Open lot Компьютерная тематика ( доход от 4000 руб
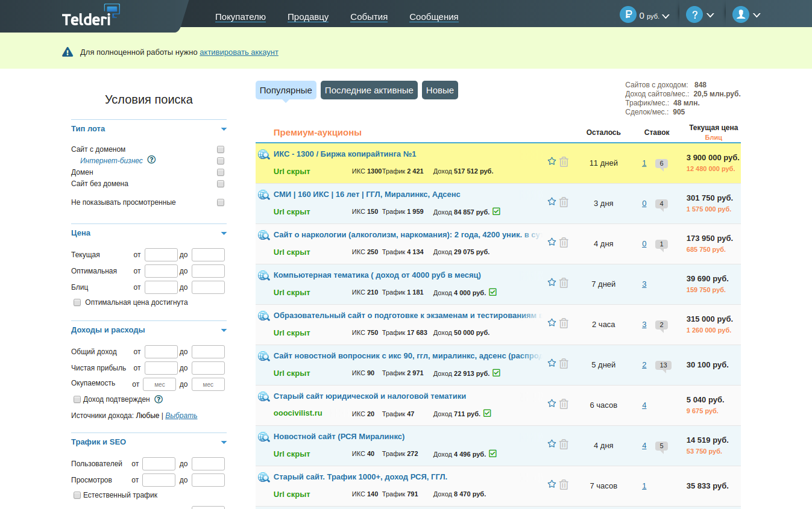This screenshot has width=812, height=509. pos(377,275)
